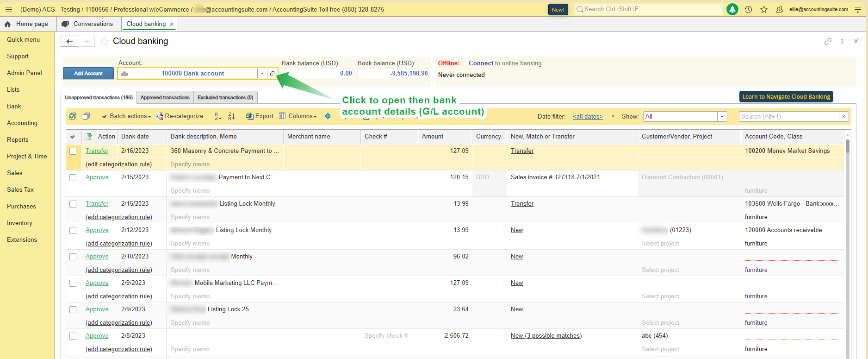Click the New! button
This screenshot has width=868, height=359.
[558, 9]
